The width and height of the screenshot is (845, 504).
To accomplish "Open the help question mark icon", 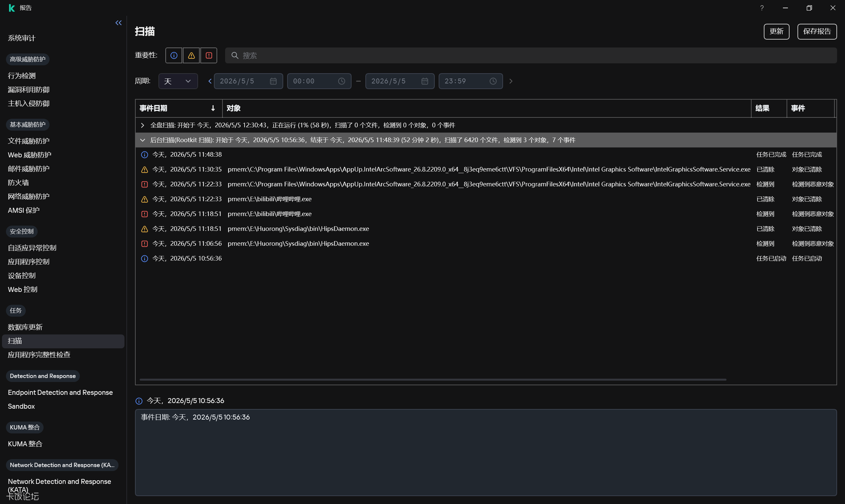I will tap(762, 8).
